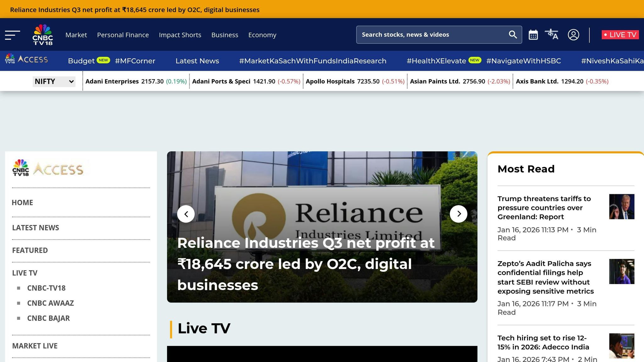Open Trump threatens tariffs article
Screen dimensions: 644x362
pyautogui.click(x=544, y=208)
